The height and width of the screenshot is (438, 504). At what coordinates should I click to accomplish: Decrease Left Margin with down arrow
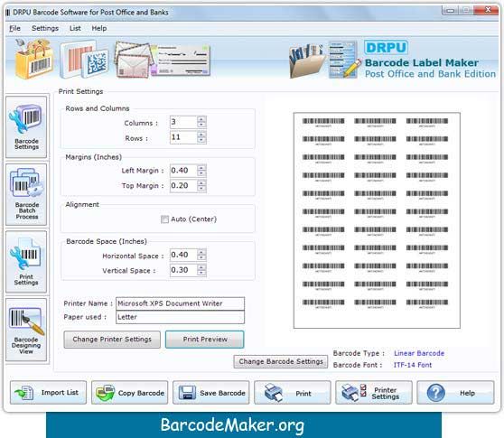click(201, 173)
